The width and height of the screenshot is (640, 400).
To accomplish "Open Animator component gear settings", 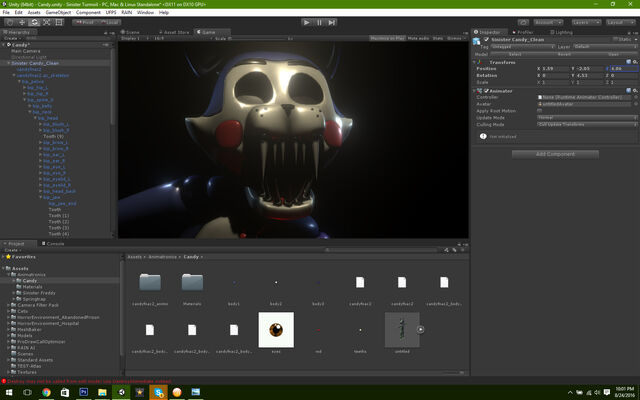I will [635, 91].
